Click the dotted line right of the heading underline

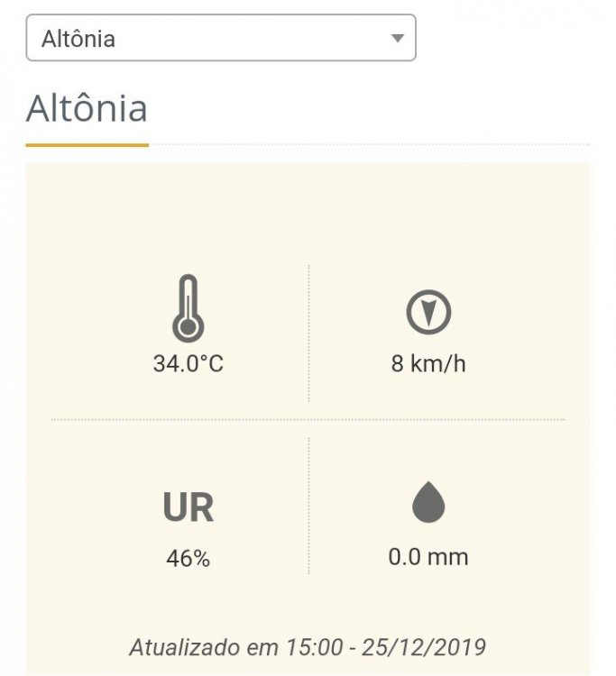[370, 144]
